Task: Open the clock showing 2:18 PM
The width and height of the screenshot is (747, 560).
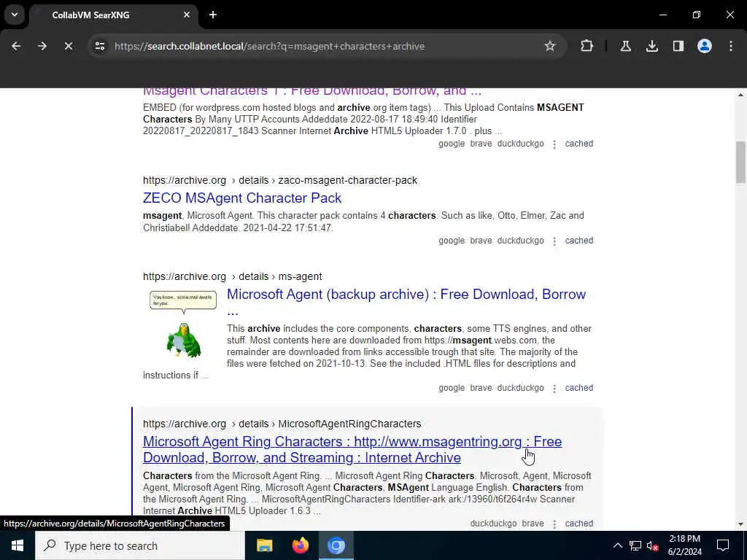Action: tap(684, 545)
